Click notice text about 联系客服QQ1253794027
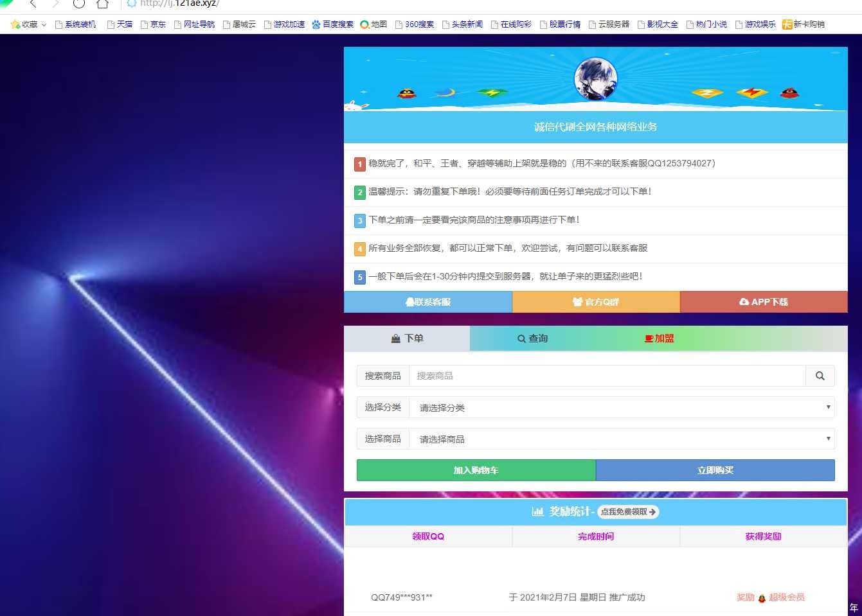 click(x=542, y=163)
